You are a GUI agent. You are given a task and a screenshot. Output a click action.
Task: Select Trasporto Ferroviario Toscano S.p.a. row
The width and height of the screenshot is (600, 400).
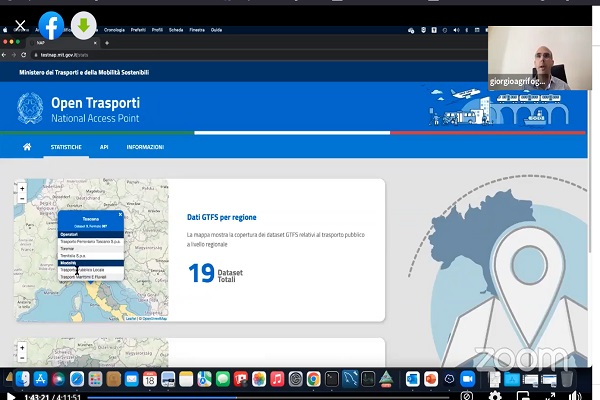click(91, 242)
